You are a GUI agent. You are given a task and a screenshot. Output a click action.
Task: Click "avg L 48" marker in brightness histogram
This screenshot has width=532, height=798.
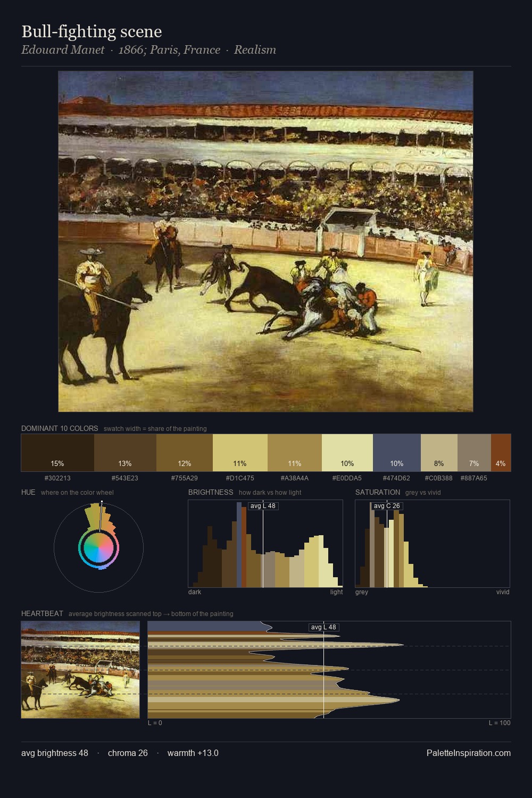(x=263, y=506)
